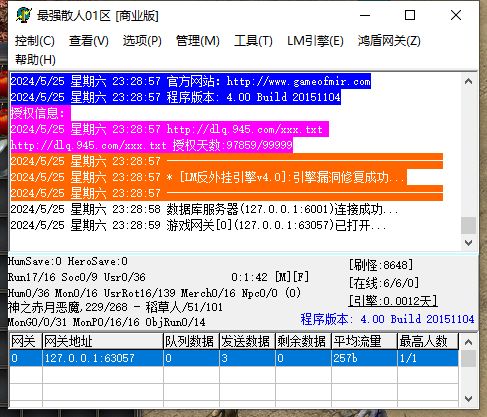487x417 pixels.
Task: Click the gateway table scrollbar thumb
Action: click(468, 358)
